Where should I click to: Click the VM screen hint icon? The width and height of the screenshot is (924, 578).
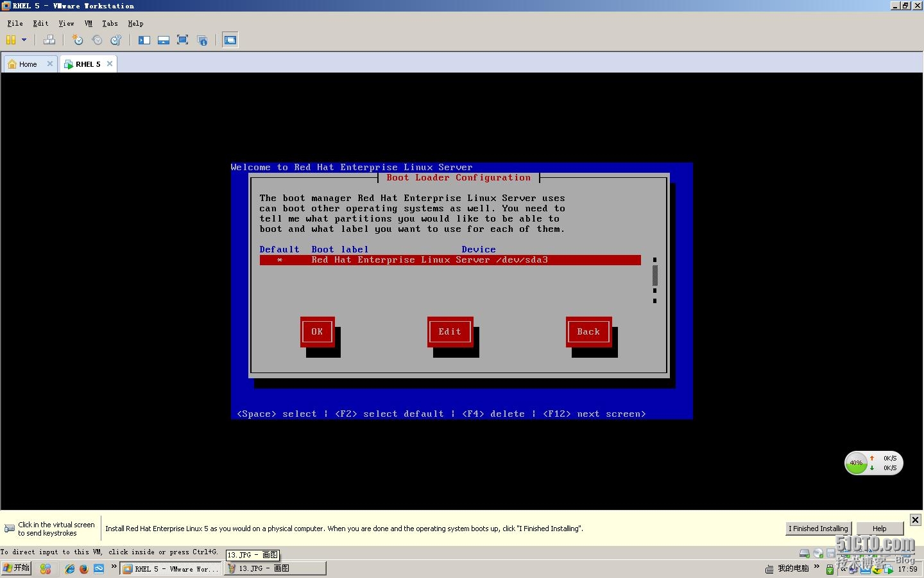tap(10, 529)
